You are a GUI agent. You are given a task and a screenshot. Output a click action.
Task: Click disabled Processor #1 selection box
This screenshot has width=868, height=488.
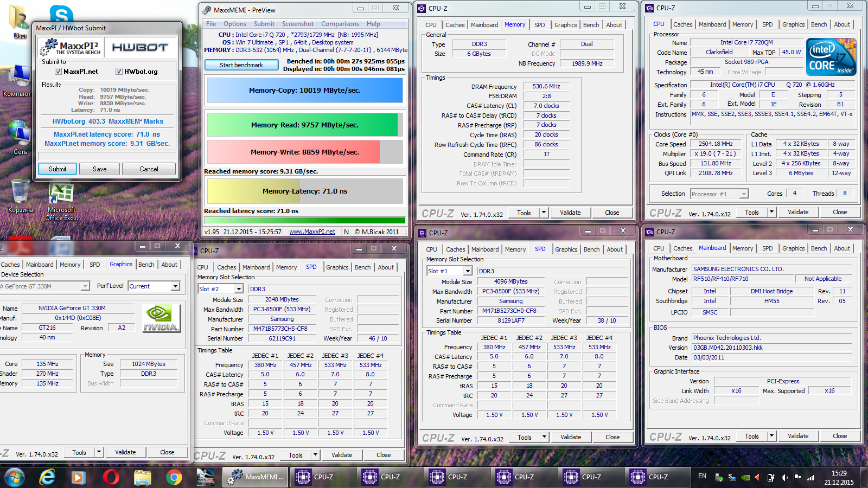click(x=719, y=194)
